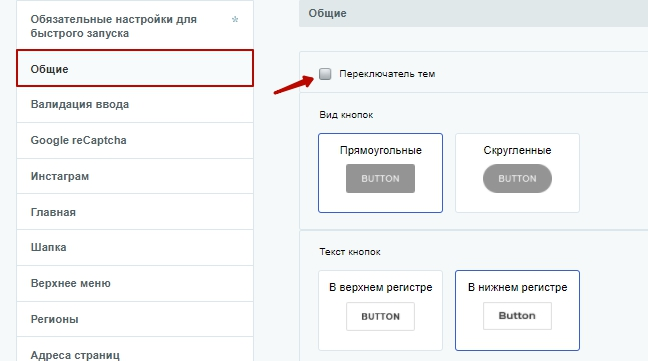Viewport: 648px width, 361px height.
Task: Click the Текст кнопок heading
Action: 350,252
